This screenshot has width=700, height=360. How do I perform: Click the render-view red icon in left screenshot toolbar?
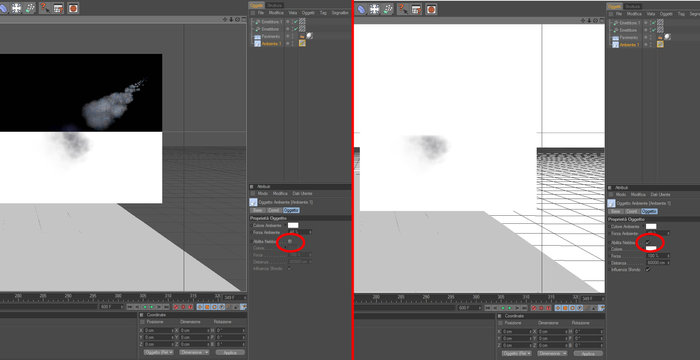pos(73,8)
